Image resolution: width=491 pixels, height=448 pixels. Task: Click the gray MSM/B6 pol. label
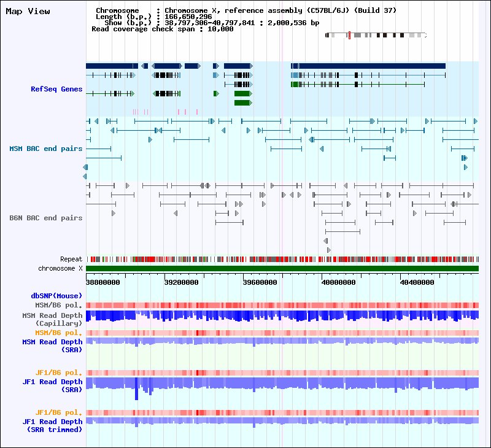pyautogui.click(x=58, y=305)
